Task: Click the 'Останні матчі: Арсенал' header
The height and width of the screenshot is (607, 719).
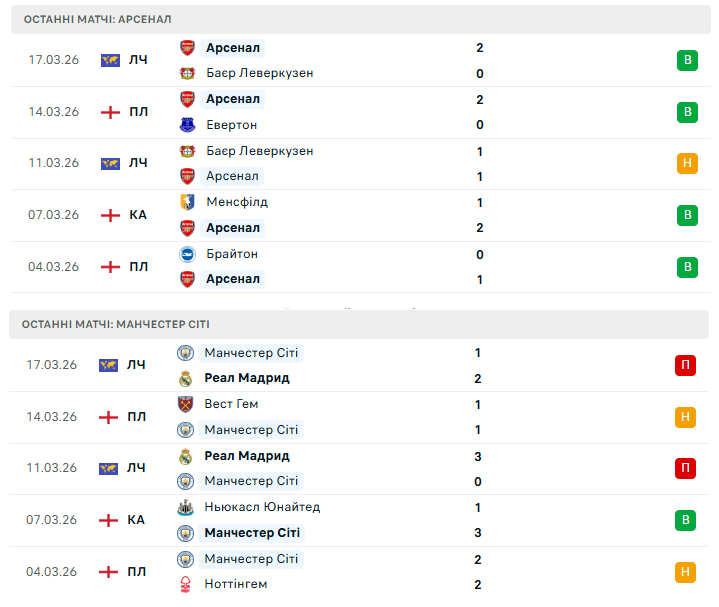Action: [x=98, y=19]
